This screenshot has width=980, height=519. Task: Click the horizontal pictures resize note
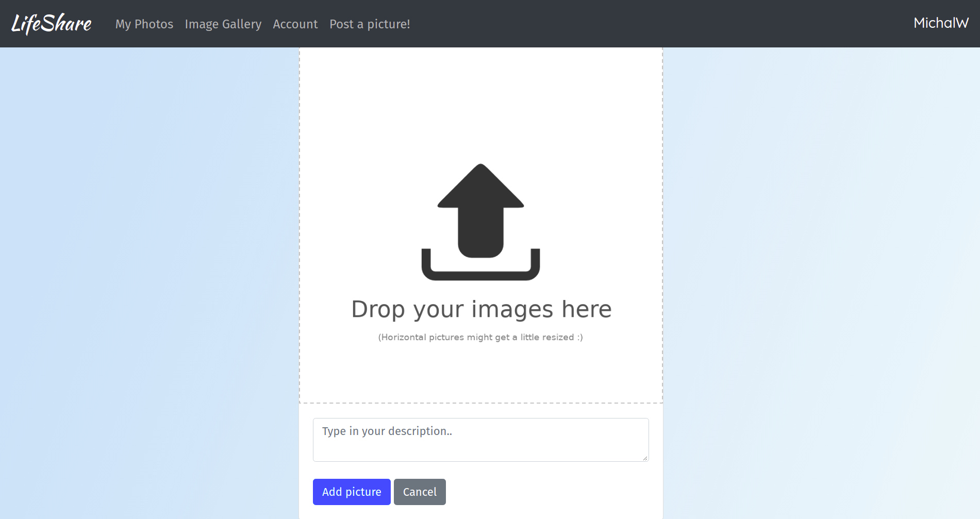480,337
